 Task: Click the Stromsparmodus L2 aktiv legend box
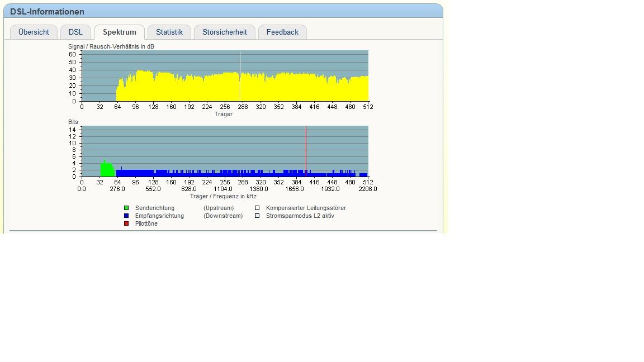257,216
